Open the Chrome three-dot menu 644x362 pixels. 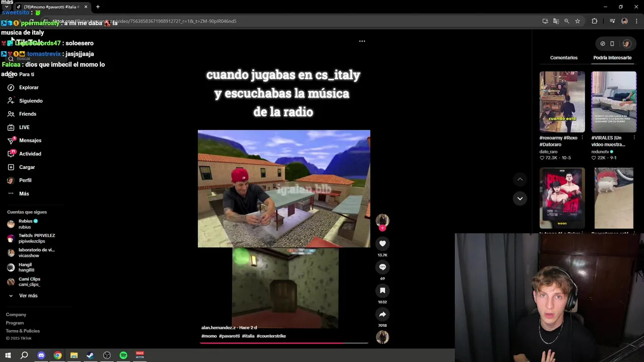coord(636,21)
